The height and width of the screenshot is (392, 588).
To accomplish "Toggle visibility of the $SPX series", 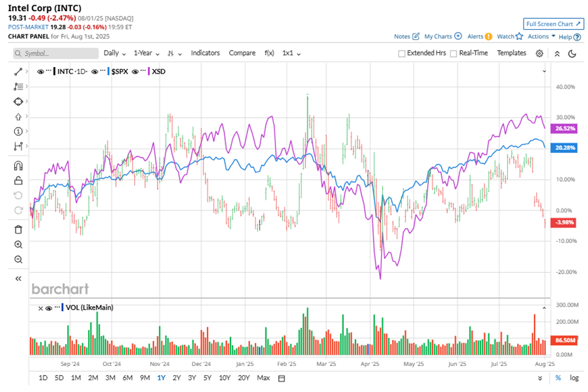I will (x=94, y=72).
